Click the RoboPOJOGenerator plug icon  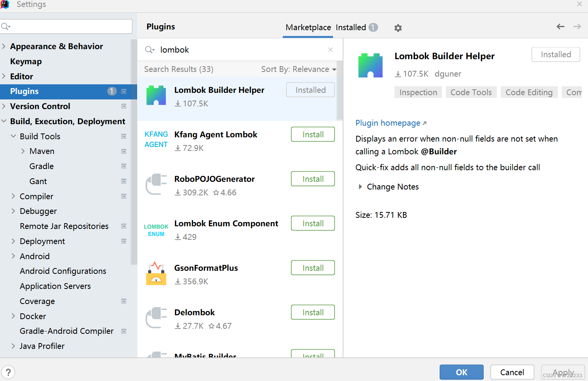156,184
